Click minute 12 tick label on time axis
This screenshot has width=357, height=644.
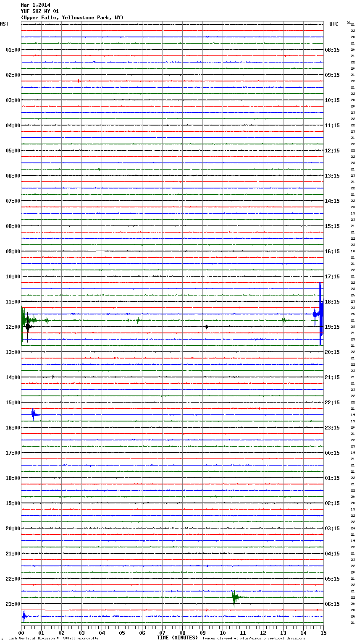point(263,633)
